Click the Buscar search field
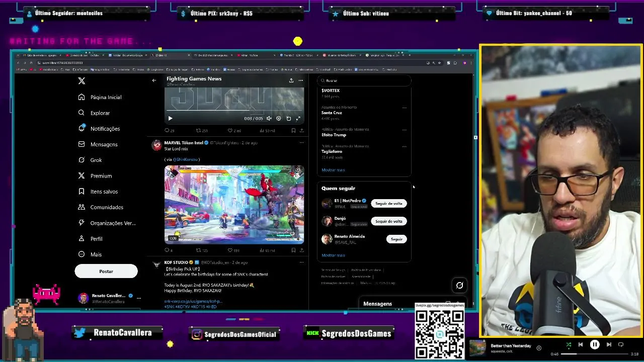This screenshot has height=362, width=644. 364,80
